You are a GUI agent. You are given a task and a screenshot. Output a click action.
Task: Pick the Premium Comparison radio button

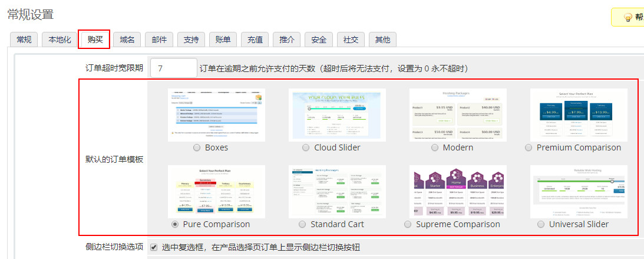(x=529, y=147)
